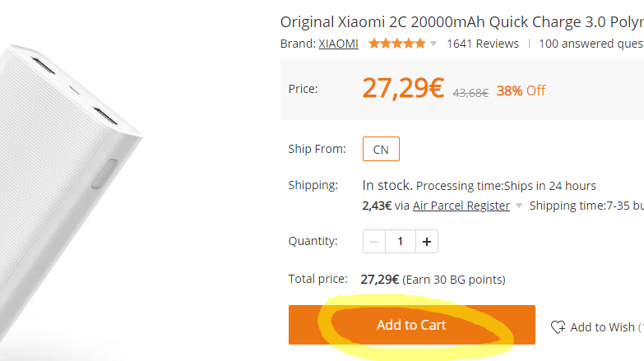
Task: Expand the rating breakdown arrow beside stars
Action: (x=433, y=44)
